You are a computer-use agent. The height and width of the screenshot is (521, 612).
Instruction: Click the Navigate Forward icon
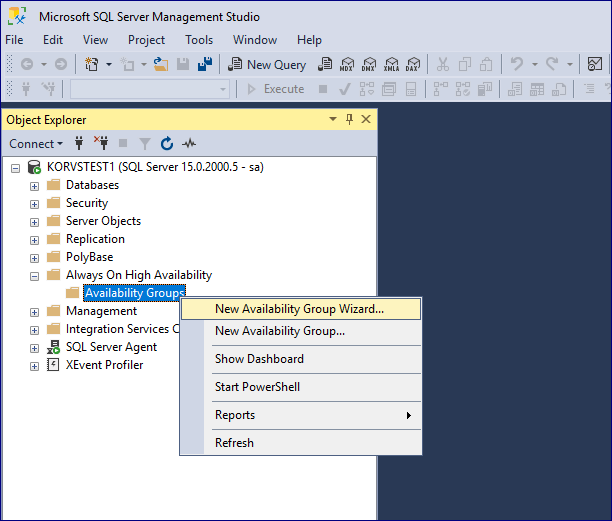60,64
